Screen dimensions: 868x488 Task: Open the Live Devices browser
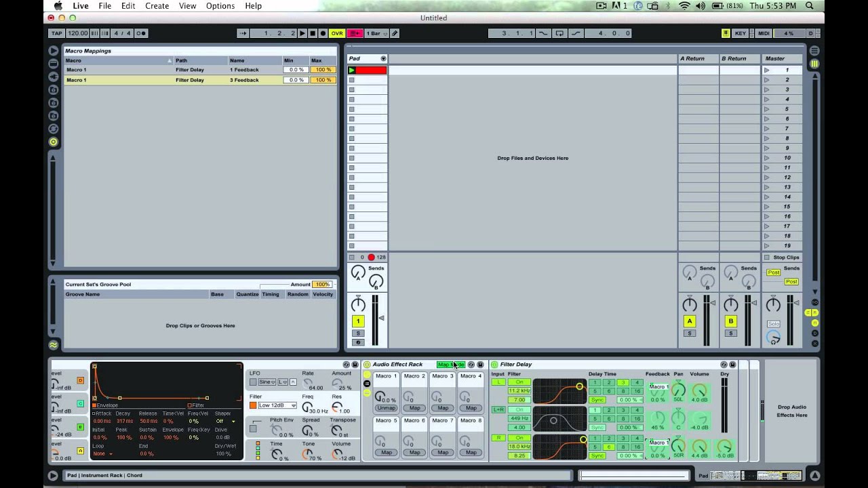[x=53, y=63]
